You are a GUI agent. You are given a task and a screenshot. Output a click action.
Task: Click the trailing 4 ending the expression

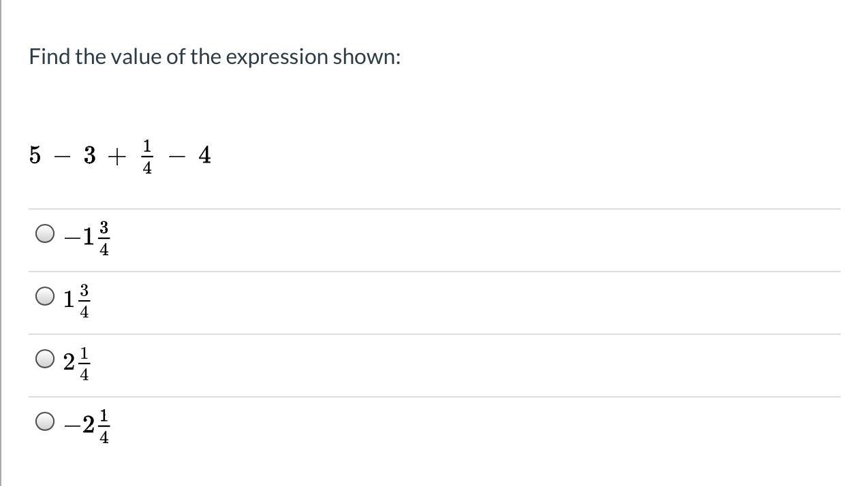[x=204, y=155]
